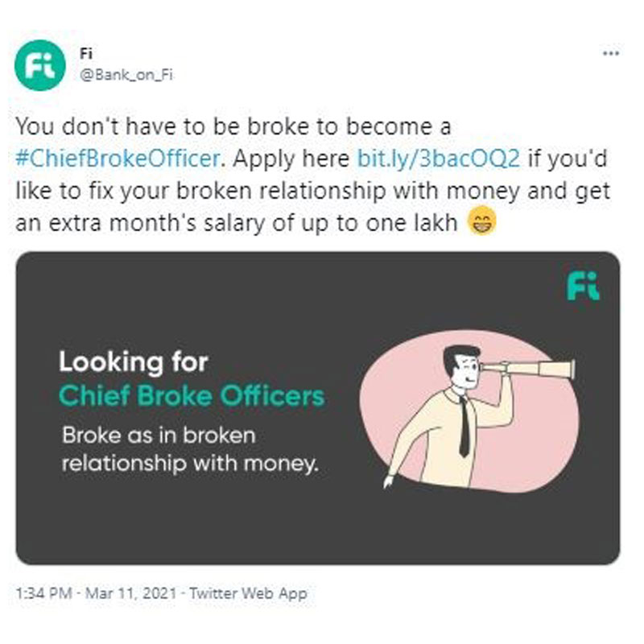Click the Fi logo inside the image
This screenshot has width=644, height=644.
583,285
